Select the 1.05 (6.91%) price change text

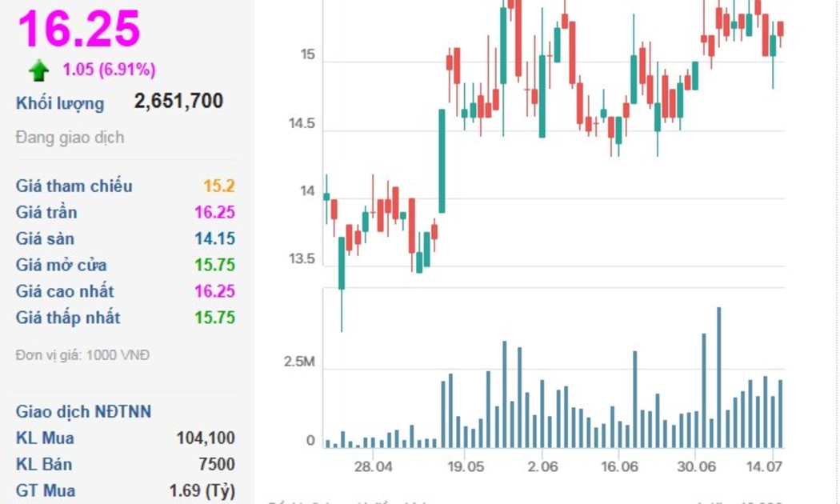tap(109, 70)
